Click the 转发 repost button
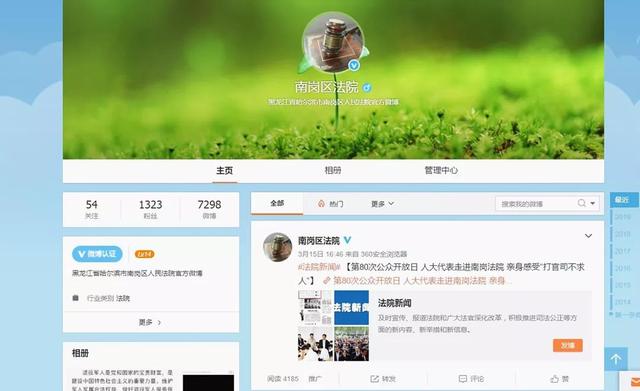 pos(383,379)
